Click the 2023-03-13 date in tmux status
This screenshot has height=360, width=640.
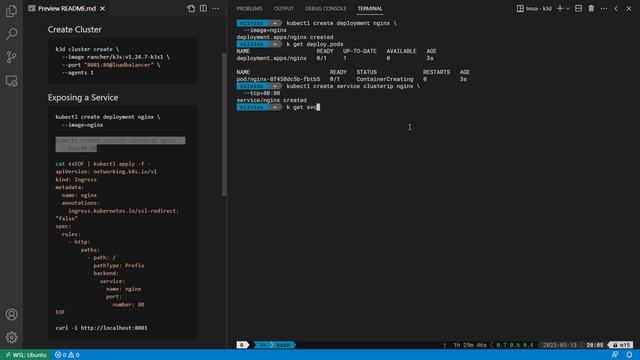click(560, 345)
